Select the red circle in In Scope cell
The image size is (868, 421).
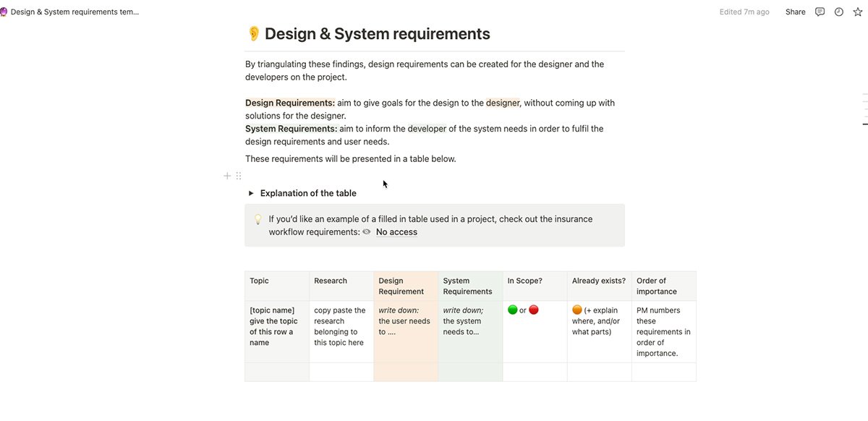click(x=534, y=310)
